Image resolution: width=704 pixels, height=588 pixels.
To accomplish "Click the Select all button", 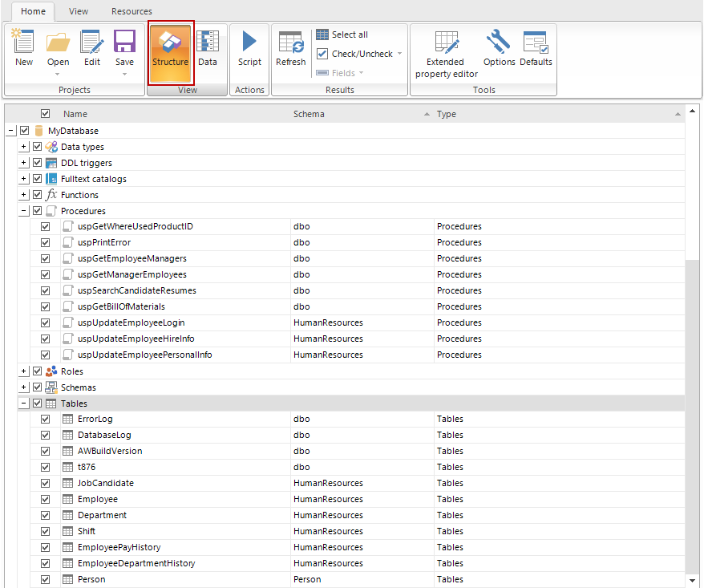I will [342, 34].
